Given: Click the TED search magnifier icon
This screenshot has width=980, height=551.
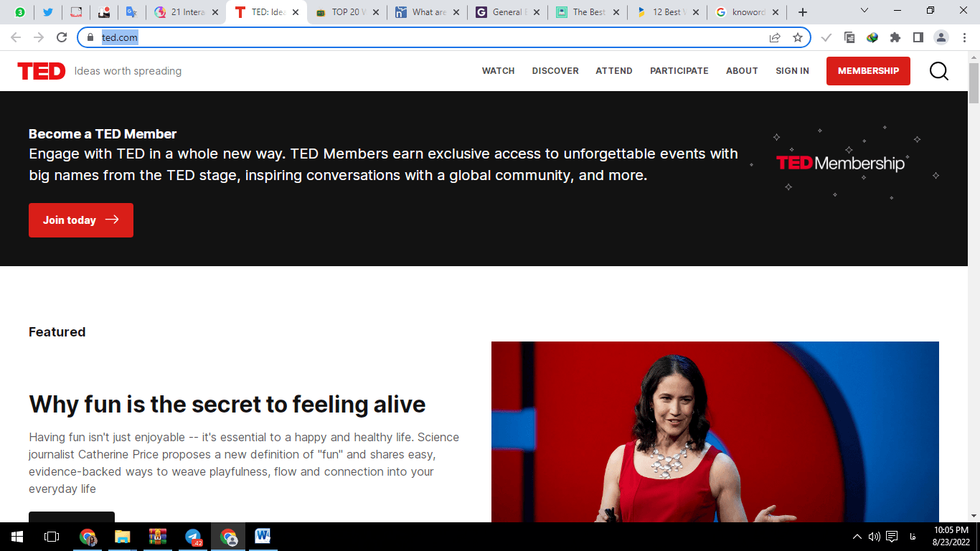Looking at the screenshot, I should click(938, 71).
